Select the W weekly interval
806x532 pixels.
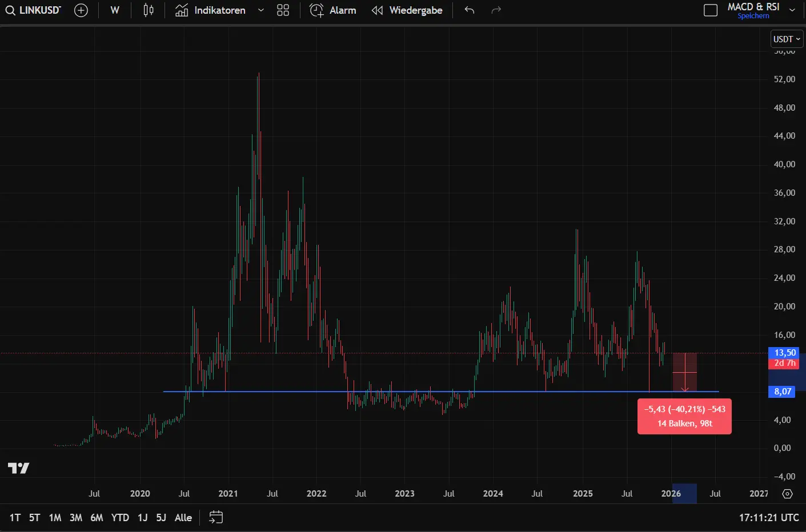coord(115,10)
